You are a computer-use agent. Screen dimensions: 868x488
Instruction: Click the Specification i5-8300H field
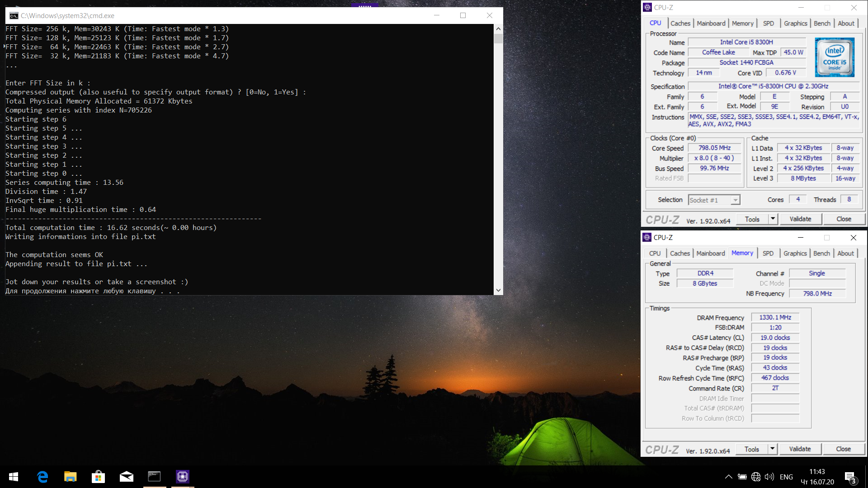pos(773,86)
